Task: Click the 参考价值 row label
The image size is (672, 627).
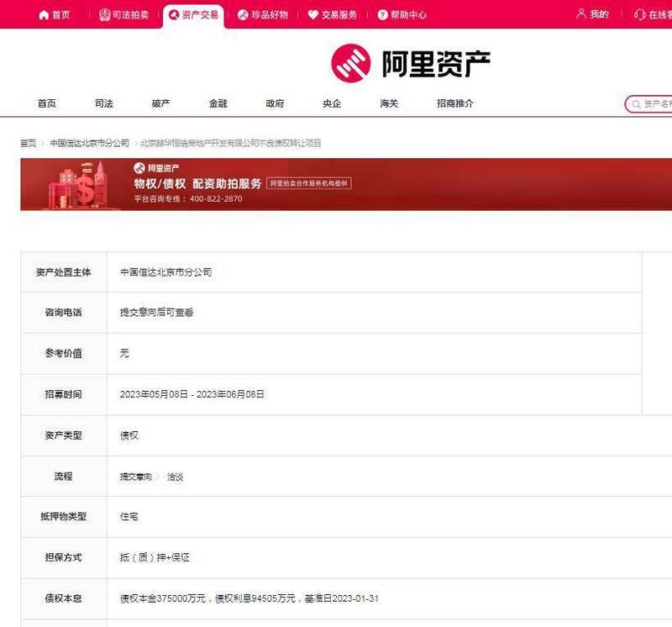Action: (x=64, y=353)
